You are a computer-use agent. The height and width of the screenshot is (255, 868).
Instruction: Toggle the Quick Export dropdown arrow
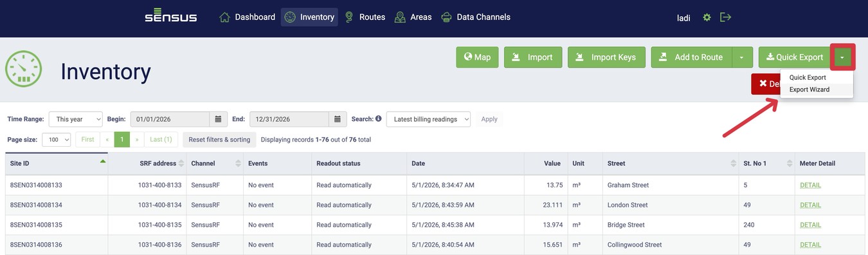(x=842, y=57)
